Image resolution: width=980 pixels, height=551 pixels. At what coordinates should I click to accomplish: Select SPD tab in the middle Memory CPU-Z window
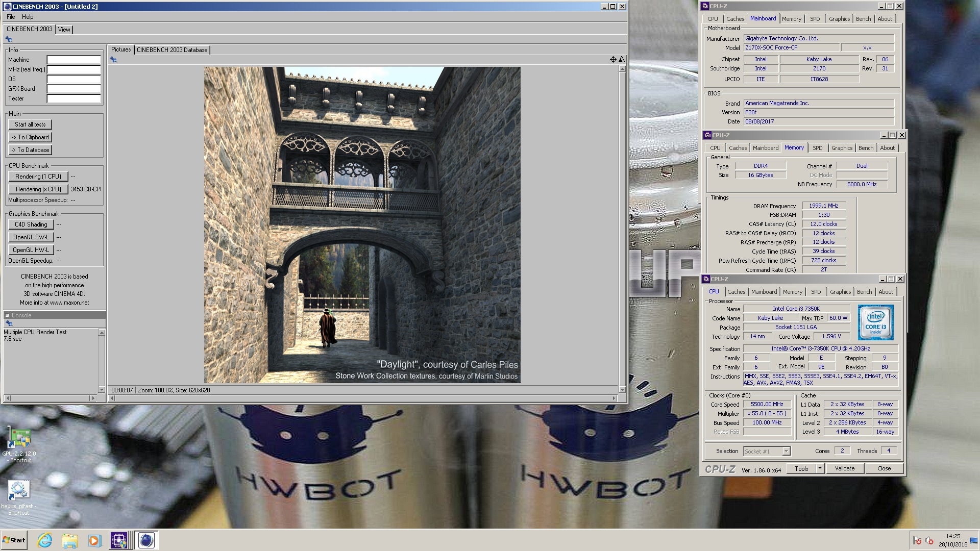817,148
